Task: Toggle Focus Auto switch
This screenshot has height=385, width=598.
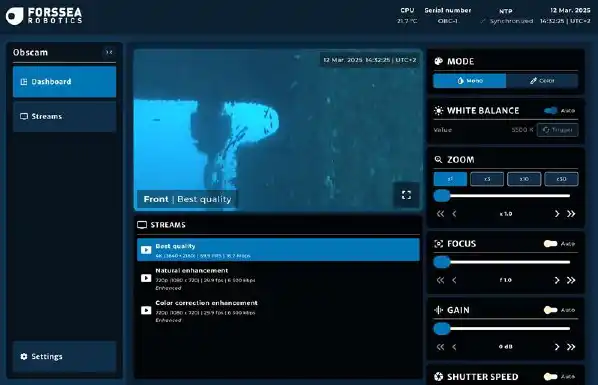Action: click(551, 243)
